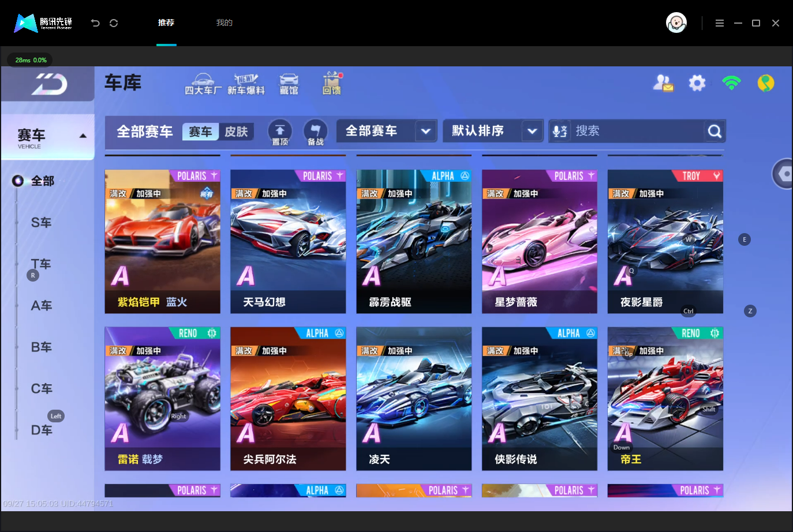Click the voice search microphone icon
This screenshot has width=793, height=532.
[560, 131]
